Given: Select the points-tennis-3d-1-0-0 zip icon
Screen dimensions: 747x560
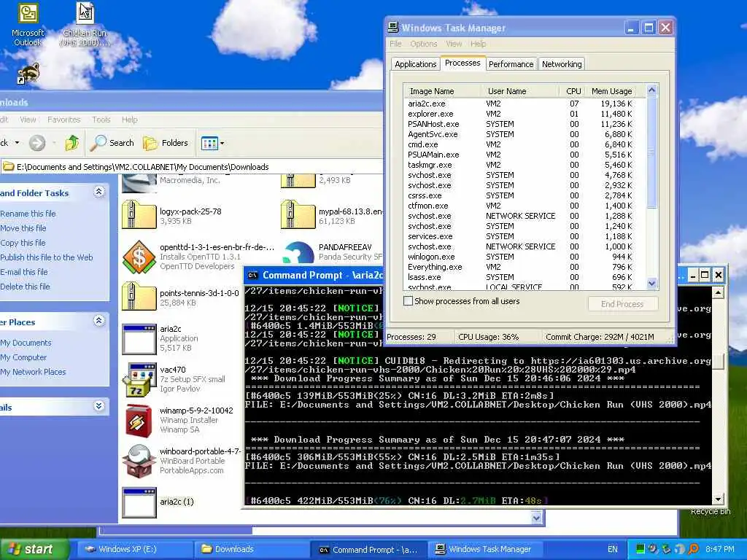Looking at the screenshot, I should 139,296.
